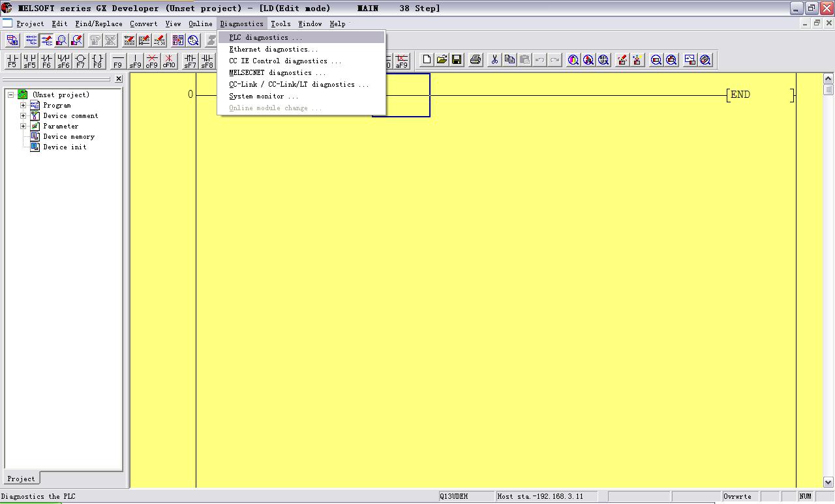The width and height of the screenshot is (835, 504).
Task: Click the Save project floppy disk icon
Action: (x=457, y=60)
